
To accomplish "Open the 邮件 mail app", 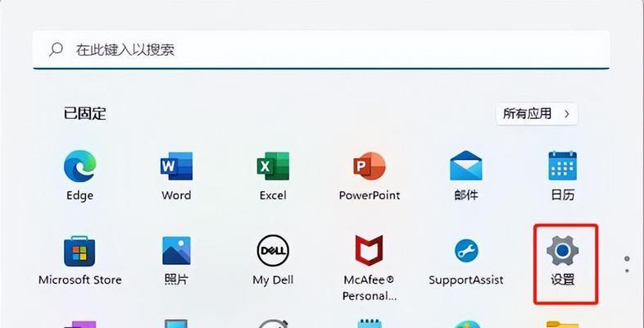I will pos(465,175).
